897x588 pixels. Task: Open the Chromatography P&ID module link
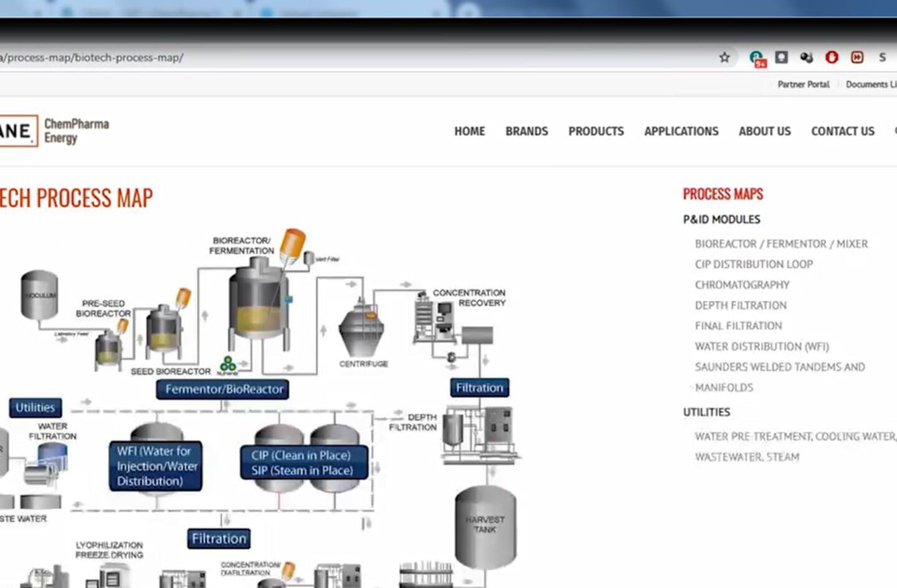pyautogui.click(x=742, y=285)
